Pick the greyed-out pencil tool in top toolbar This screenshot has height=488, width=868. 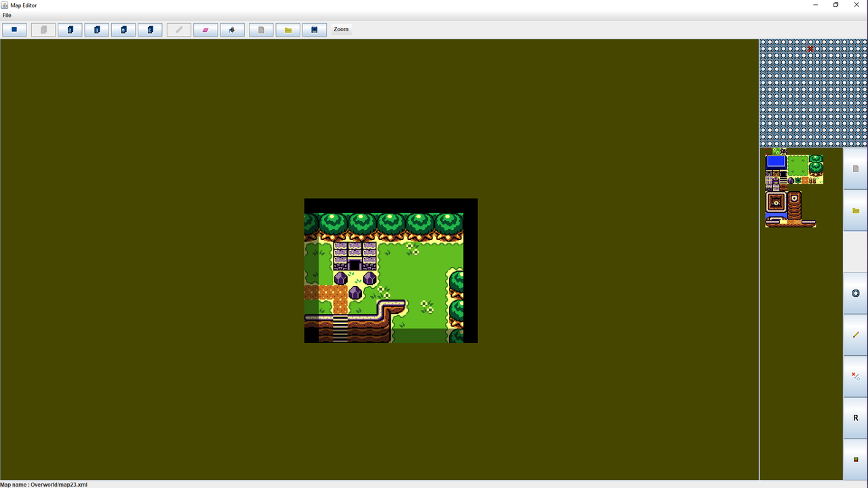click(179, 30)
